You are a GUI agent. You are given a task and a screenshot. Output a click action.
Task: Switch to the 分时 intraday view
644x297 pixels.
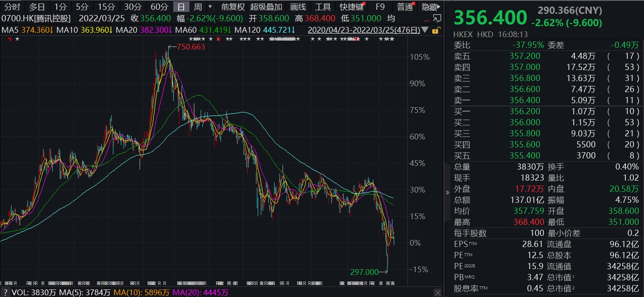click(x=13, y=7)
